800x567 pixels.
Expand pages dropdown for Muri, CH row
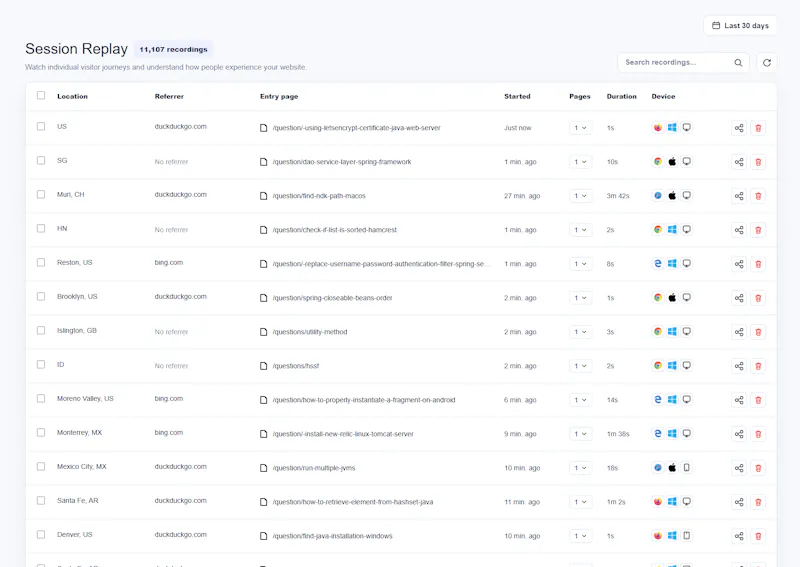[581, 196]
